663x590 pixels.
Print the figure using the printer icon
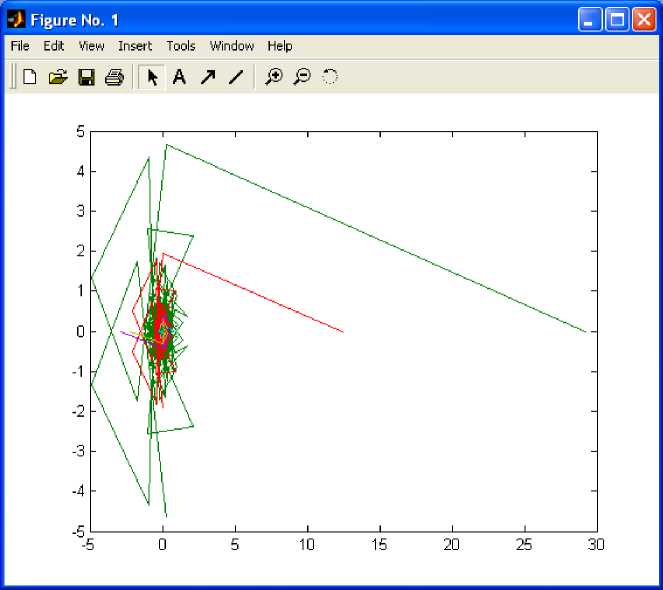[x=114, y=77]
